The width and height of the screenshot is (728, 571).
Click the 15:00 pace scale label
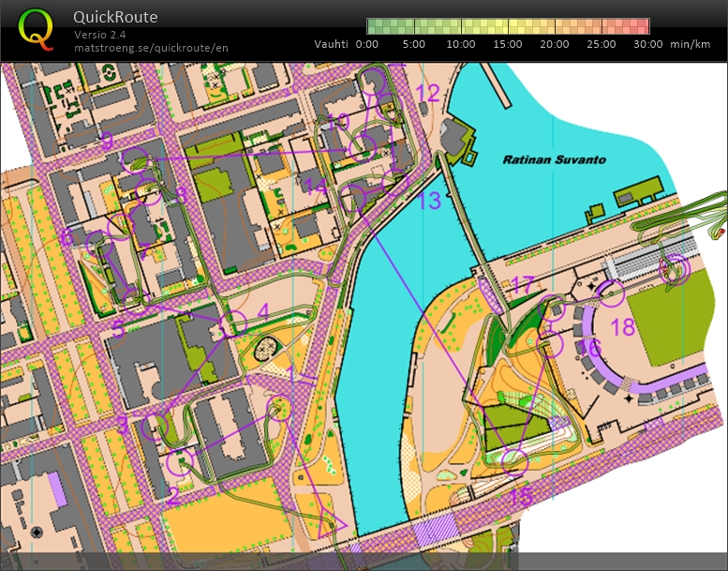(x=508, y=44)
